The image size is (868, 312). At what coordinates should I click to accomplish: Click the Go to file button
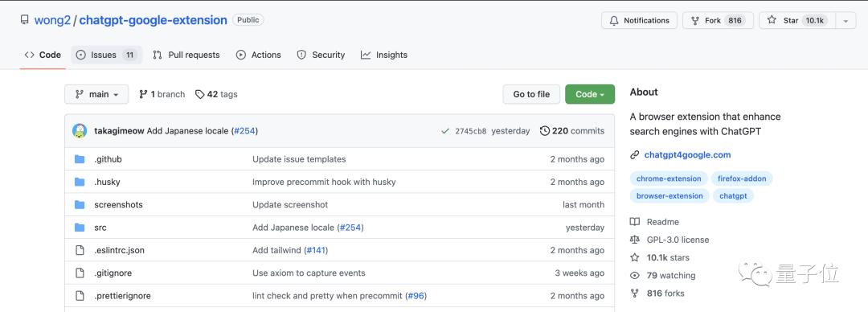tap(531, 94)
